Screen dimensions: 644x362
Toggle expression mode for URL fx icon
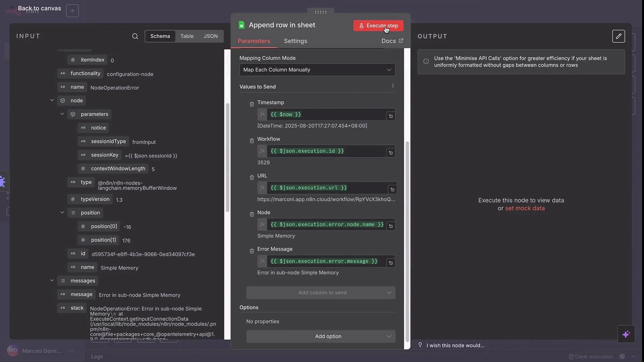click(262, 188)
